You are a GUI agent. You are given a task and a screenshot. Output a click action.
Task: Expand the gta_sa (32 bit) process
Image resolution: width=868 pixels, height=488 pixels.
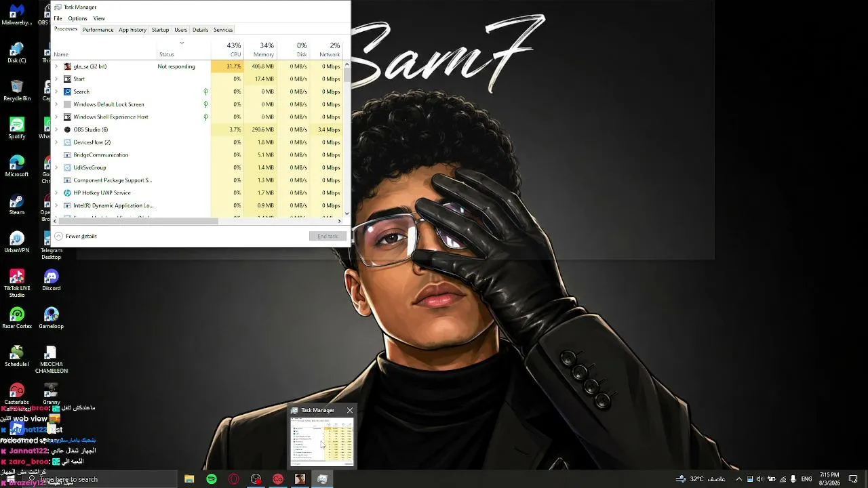[56, 66]
